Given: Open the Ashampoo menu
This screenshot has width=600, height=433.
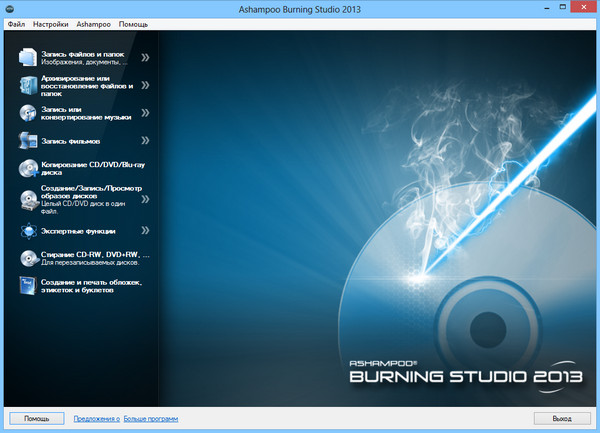Looking at the screenshot, I should pyautogui.click(x=93, y=22).
